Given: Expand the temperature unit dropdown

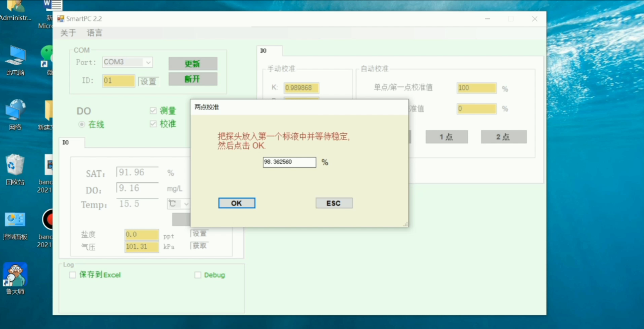Looking at the screenshot, I should [x=186, y=204].
